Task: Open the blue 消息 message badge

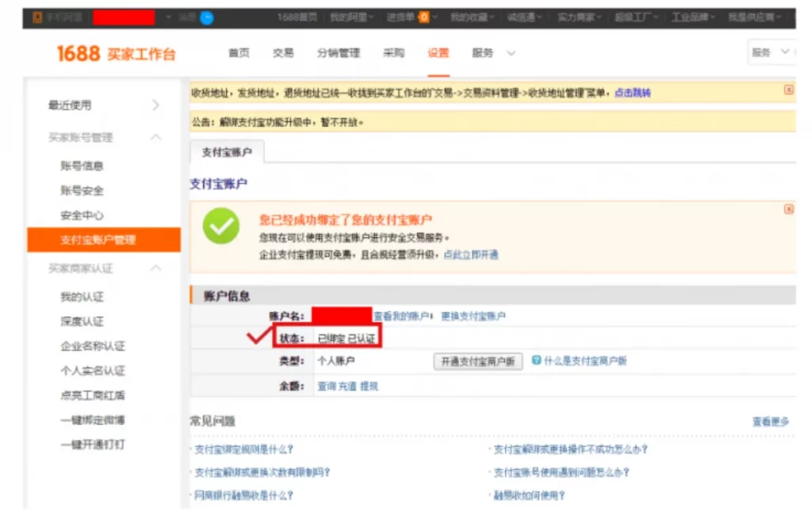Action: click(x=207, y=18)
